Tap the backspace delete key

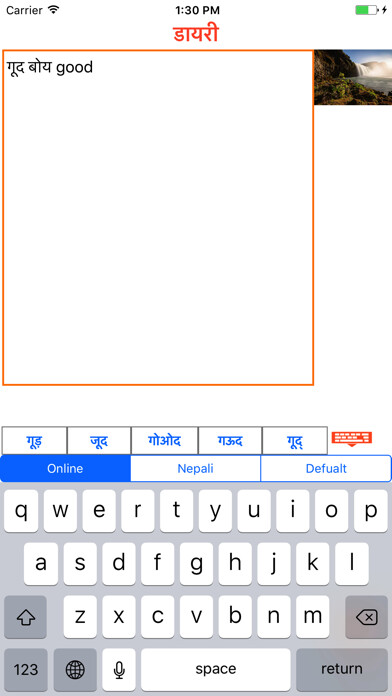point(367,617)
